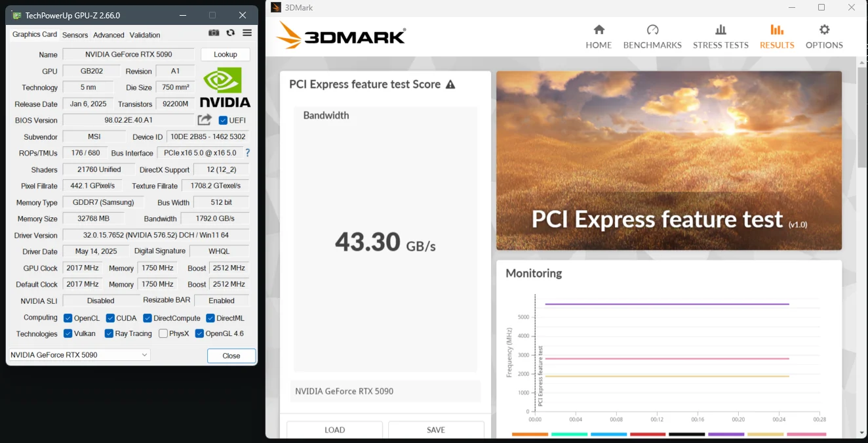Click the SAVE button in 3DMark
This screenshot has width=868, height=443.
point(436,430)
